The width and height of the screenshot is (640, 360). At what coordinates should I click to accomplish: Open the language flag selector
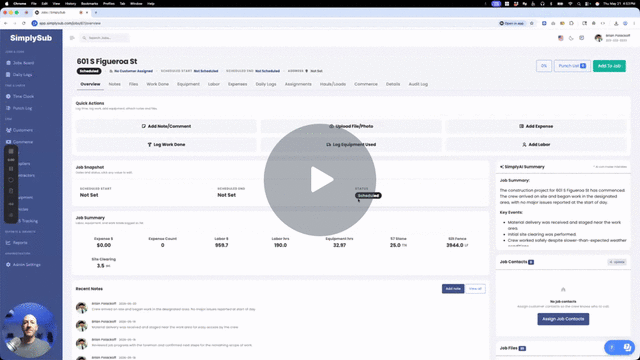click(561, 38)
